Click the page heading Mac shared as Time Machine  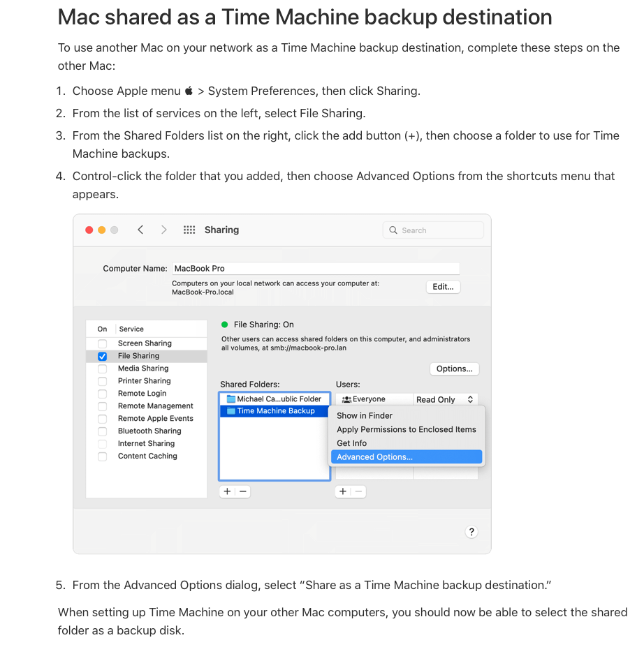[x=305, y=17]
